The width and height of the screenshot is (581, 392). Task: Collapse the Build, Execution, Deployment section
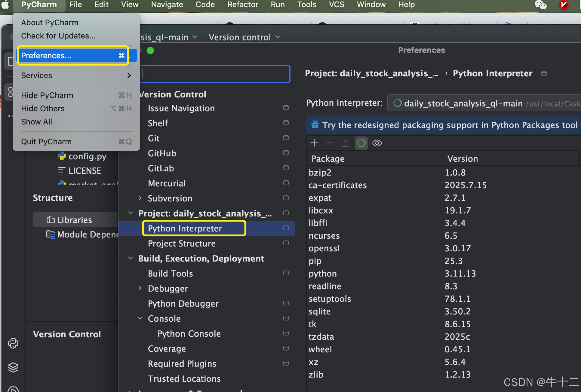[x=131, y=258]
